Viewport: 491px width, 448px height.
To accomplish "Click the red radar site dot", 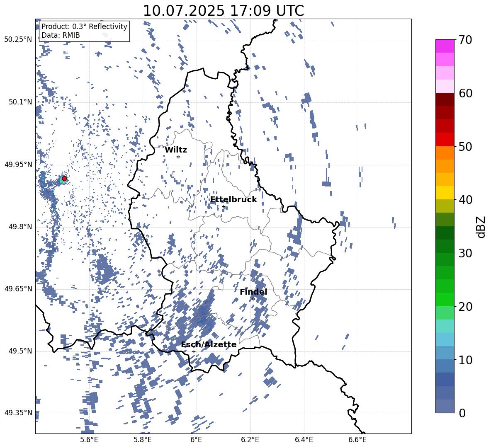I will coord(64,179).
